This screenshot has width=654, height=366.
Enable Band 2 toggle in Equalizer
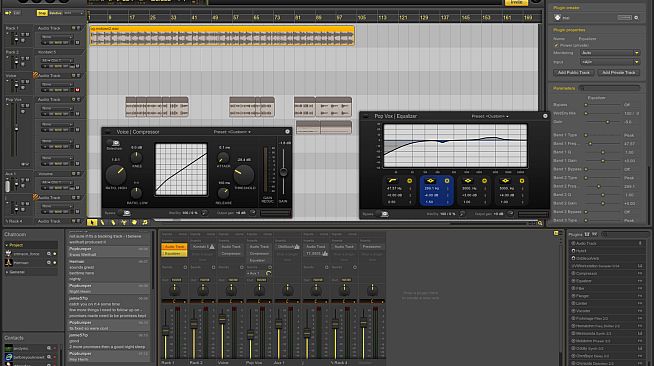[x=447, y=180]
